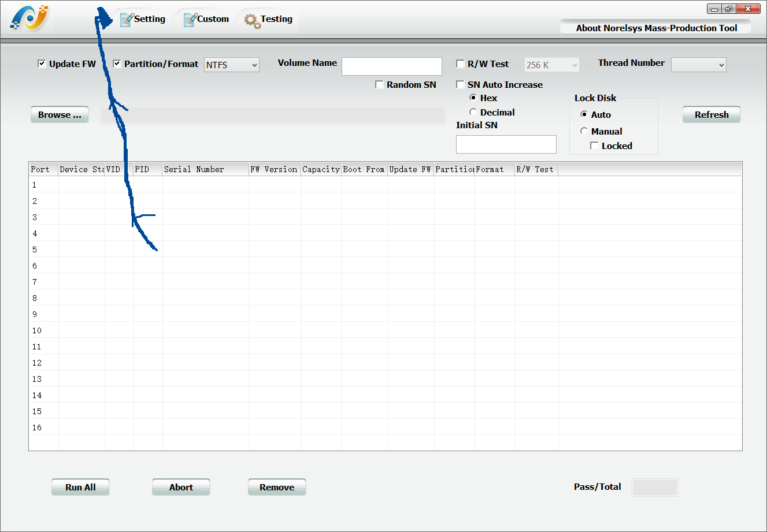Open the Setting menu

pos(143,19)
